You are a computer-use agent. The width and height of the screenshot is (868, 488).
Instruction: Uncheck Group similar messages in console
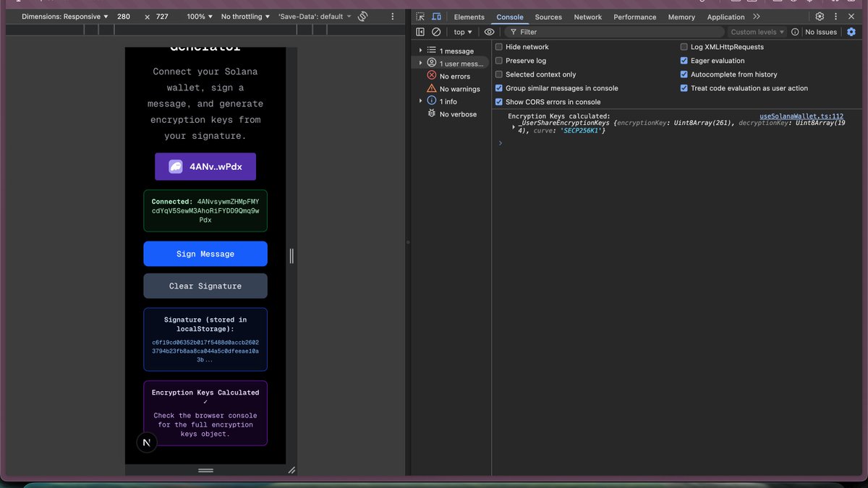[x=499, y=88]
